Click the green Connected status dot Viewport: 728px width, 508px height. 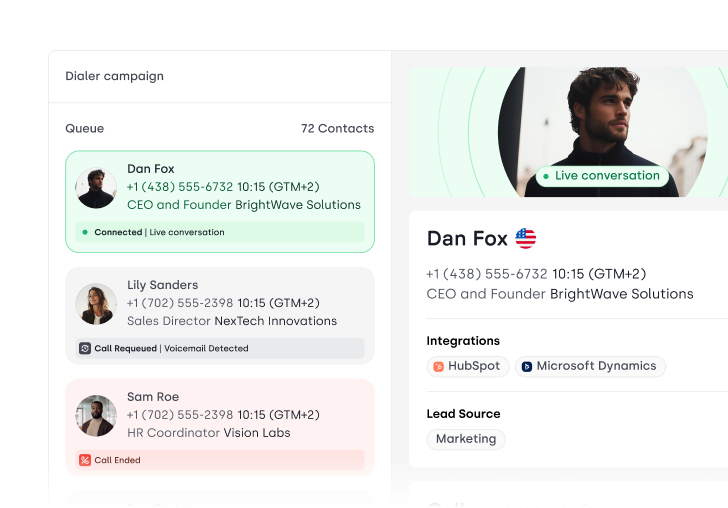click(x=85, y=232)
